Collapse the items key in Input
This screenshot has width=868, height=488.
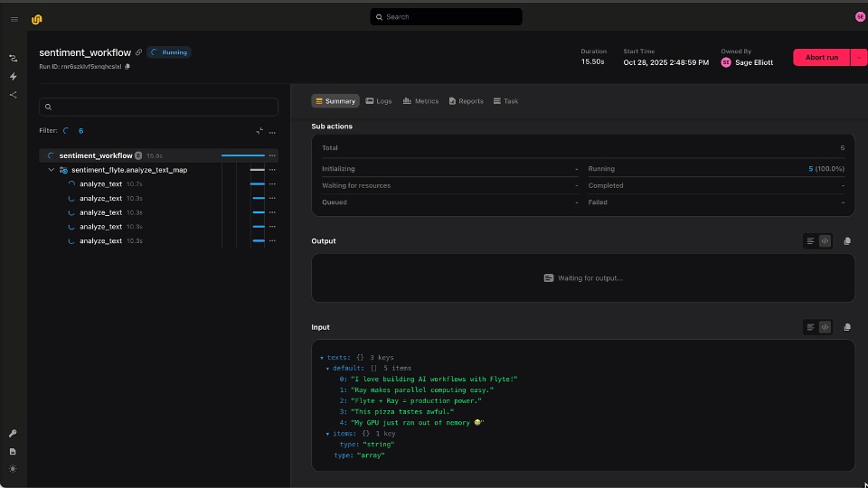[327, 434]
